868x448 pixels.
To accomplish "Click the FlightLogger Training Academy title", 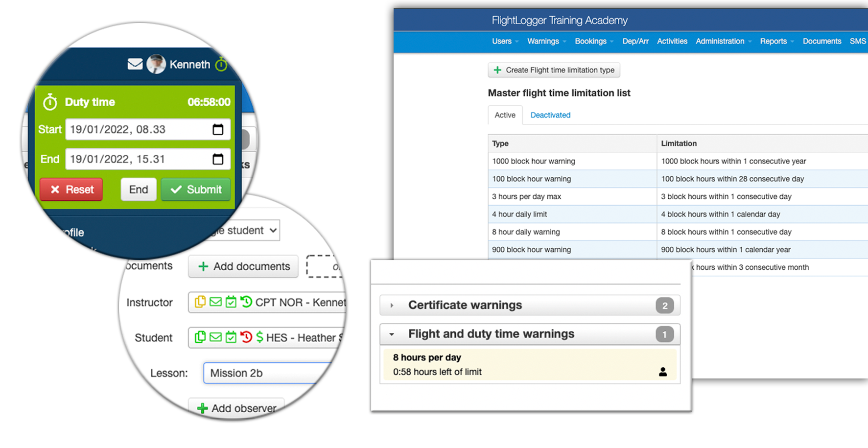I will tap(560, 20).
